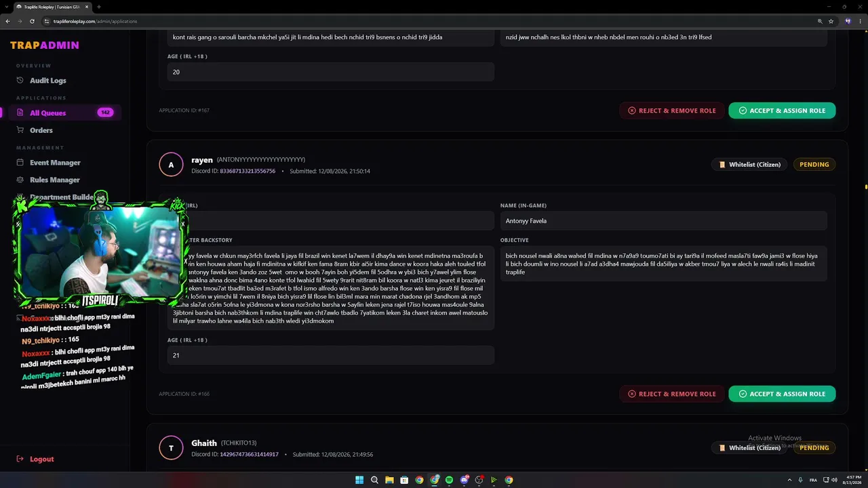Open a new browser tab
Image resolution: width=868 pixels, height=488 pixels.
(99, 7)
